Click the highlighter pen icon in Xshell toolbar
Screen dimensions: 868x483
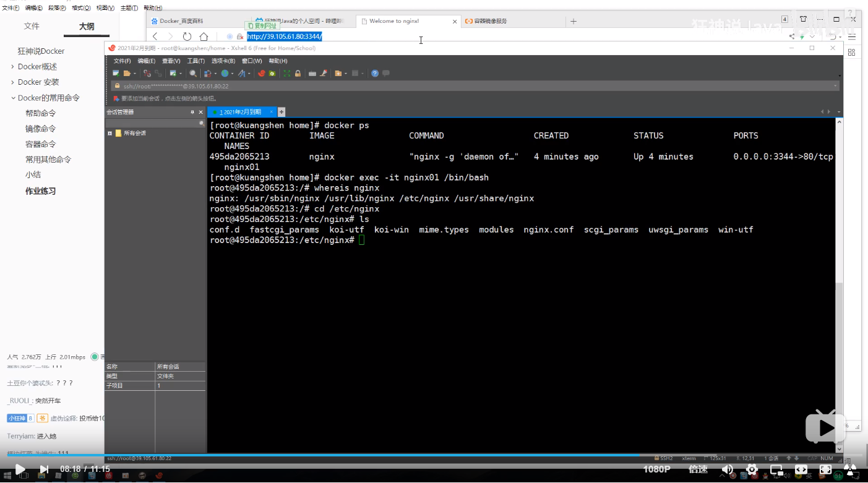coord(324,73)
